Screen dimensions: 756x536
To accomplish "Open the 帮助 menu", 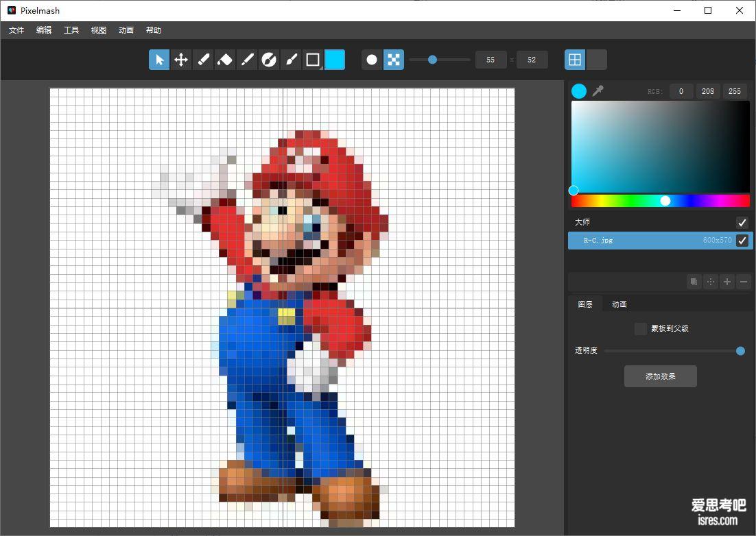I will [x=154, y=30].
